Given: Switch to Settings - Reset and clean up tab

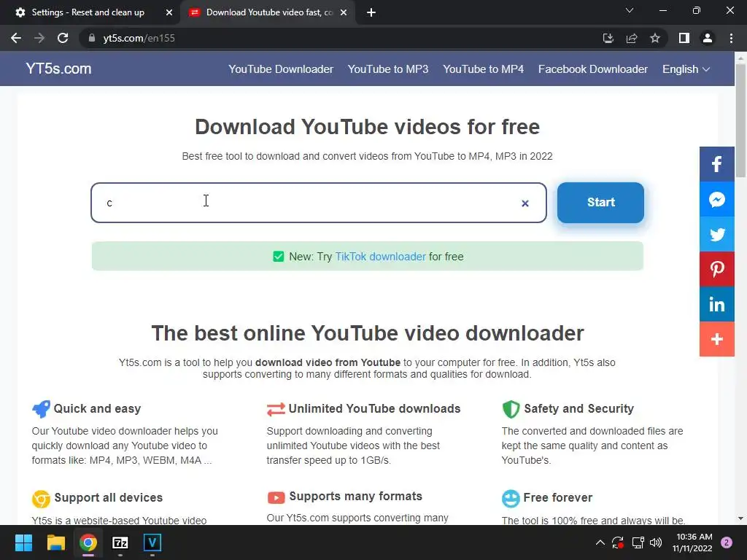Looking at the screenshot, I should [x=88, y=12].
